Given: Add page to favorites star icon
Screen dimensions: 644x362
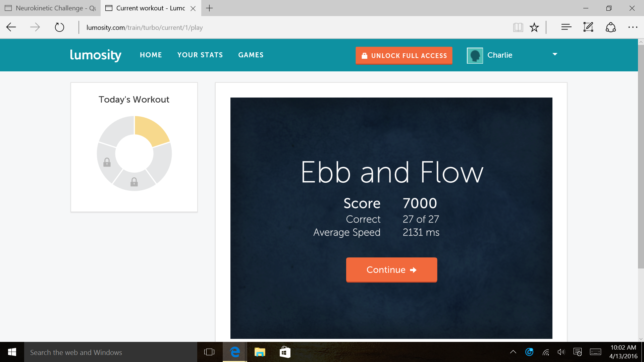Looking at the screenshot, I should click(x=534, y=27).
